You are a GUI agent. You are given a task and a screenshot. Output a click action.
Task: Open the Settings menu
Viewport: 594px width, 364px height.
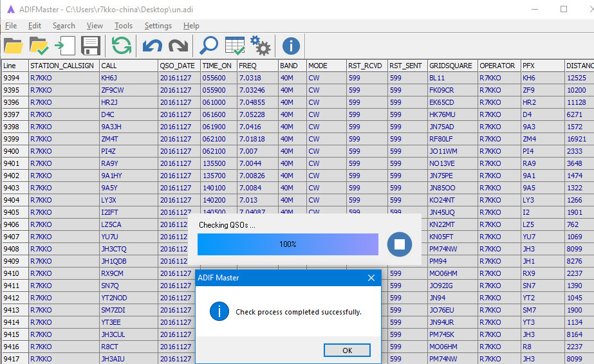pos(158,26)
